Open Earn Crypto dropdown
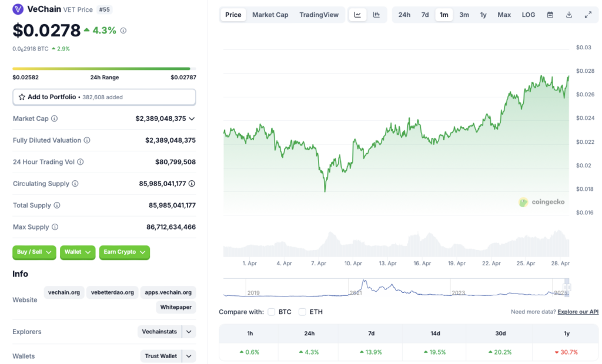The image size is (602, 364). click(x=125, y=252)
